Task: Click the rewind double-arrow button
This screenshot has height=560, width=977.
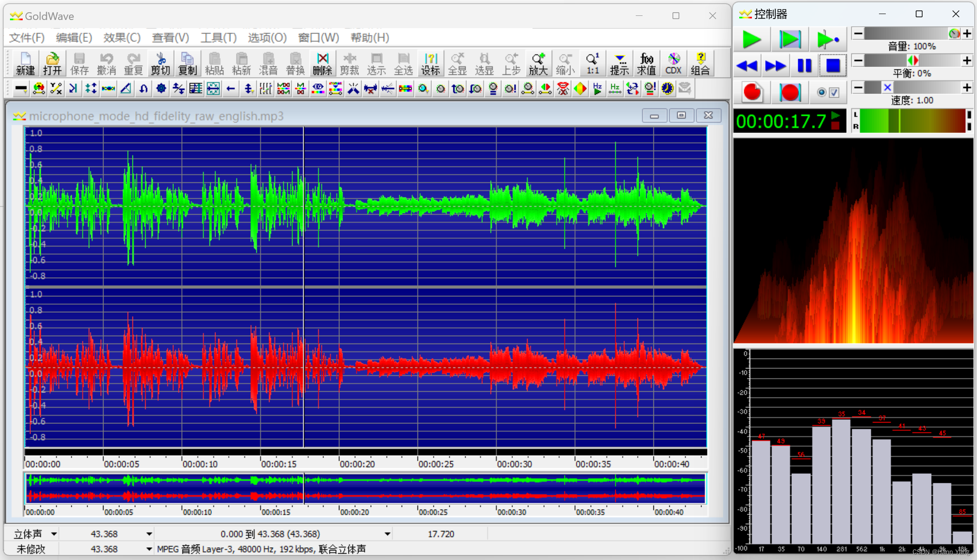Action: point(747,66)
